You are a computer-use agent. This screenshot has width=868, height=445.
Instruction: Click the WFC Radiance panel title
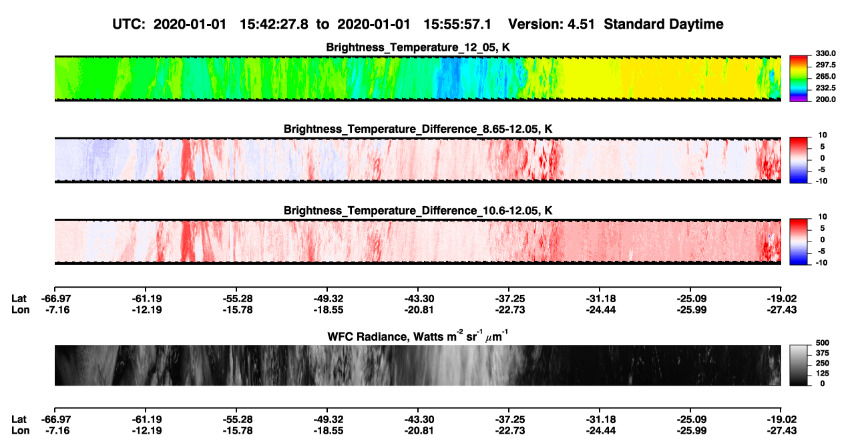(x=418, y=336)
